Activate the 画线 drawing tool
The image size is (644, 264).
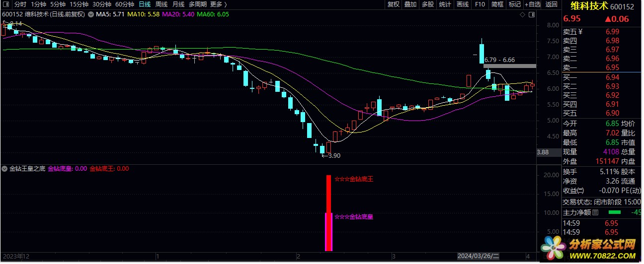(x=463, y=4)
